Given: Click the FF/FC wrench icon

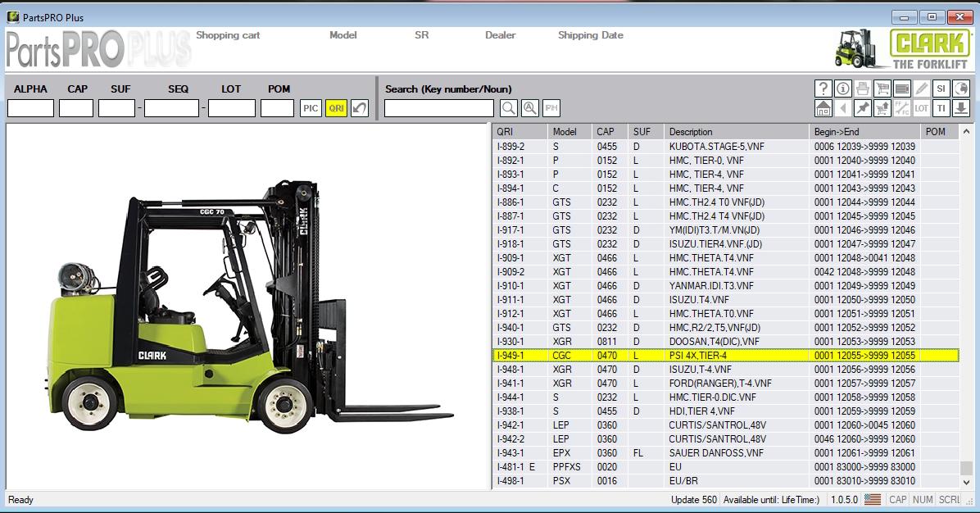Looking at the screenshot, I should pos(902,108).
